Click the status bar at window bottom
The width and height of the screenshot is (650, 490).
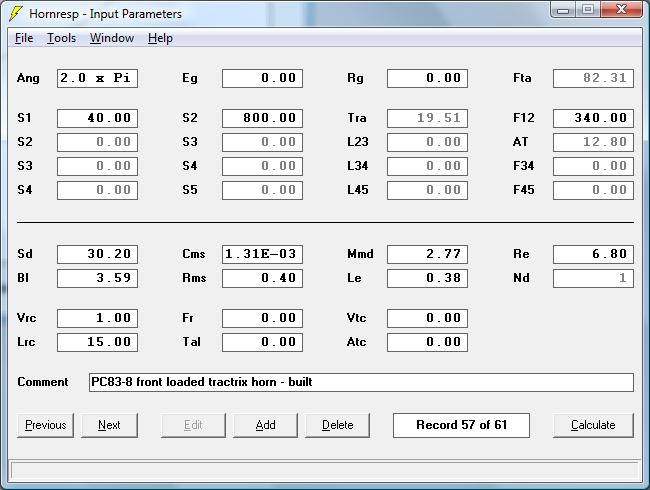pyautogui.click(x=325, y=471)
